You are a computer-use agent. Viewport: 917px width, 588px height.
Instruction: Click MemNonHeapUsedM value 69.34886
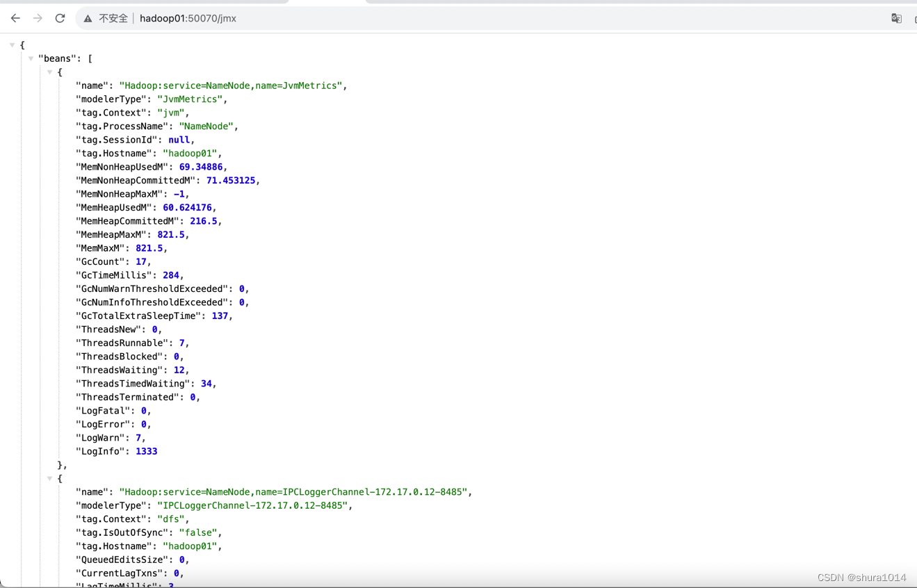pyautogui.click(x=201, y=167)
